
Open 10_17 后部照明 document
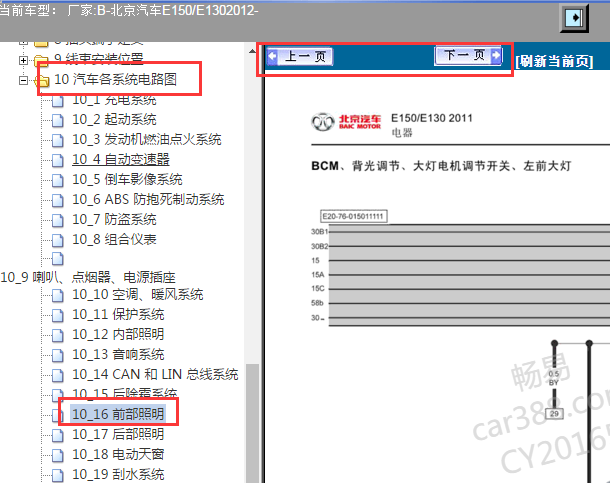pyautogui.click(x=118, y=434)
